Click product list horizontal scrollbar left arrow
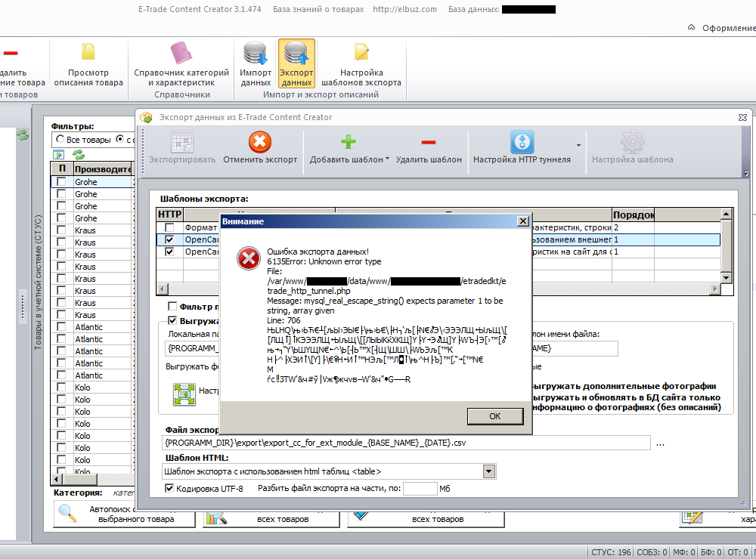Screen dimensions: 756x559 pyautogui.click(x=57, y=479)
